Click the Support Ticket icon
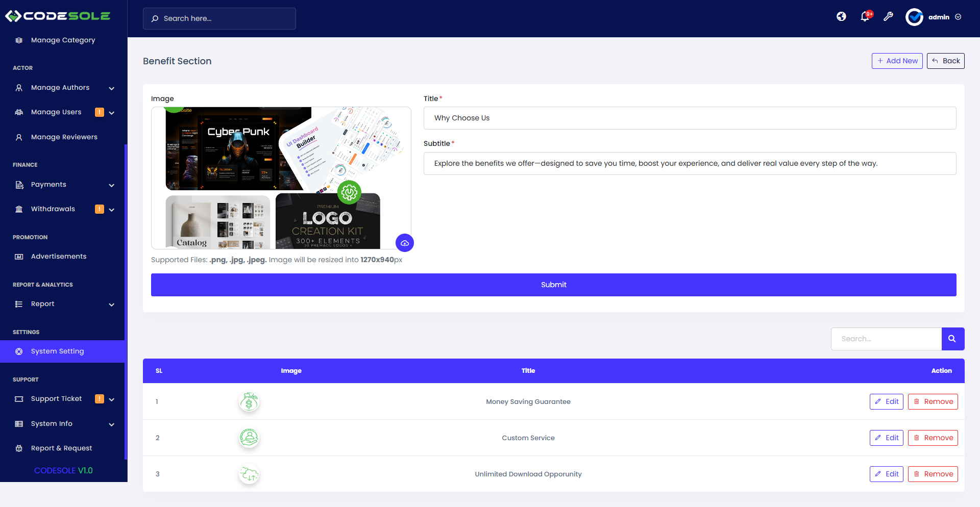The image size is (980, 507). pyautogui.click(x=19, y=399)
